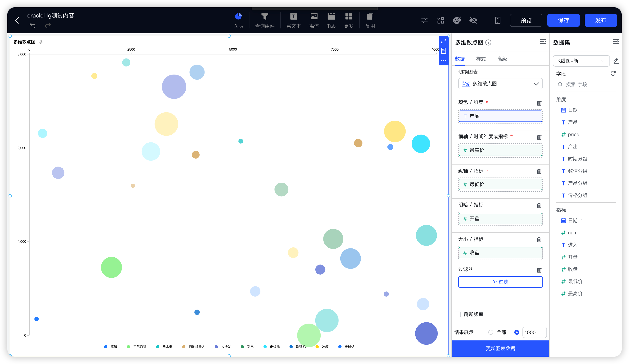Viewport: 629px width, 364px height.
Task: Switch to the 样式 tab
Action: click(481, 59)
